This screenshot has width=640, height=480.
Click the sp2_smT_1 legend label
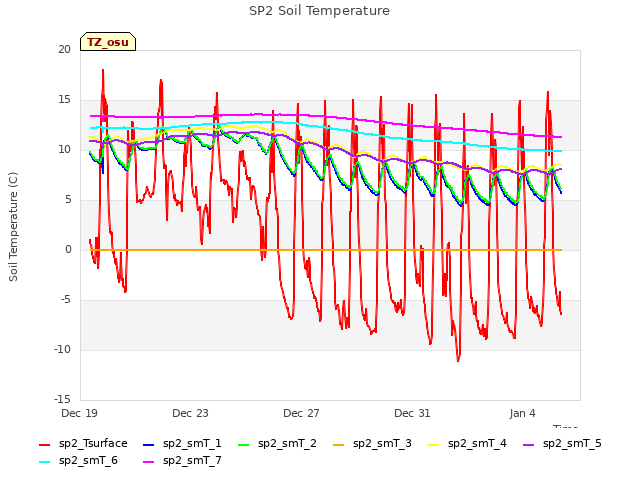point(192,443)
